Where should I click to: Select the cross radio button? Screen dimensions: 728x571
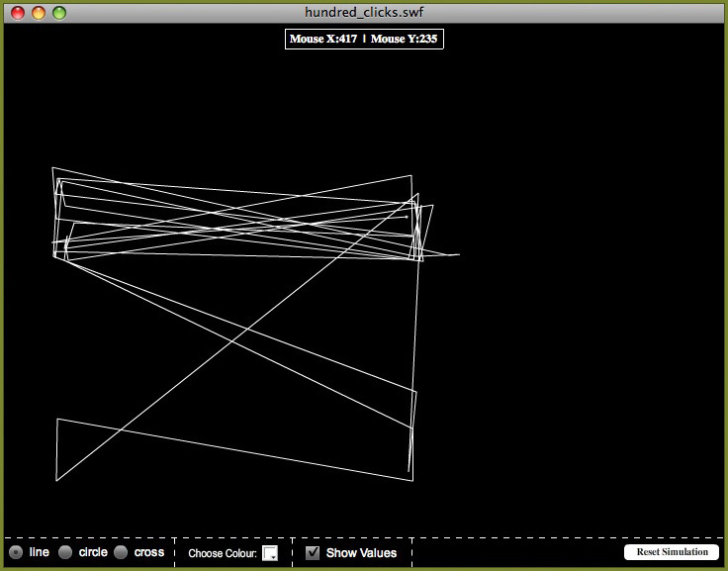tap(121, 552)
